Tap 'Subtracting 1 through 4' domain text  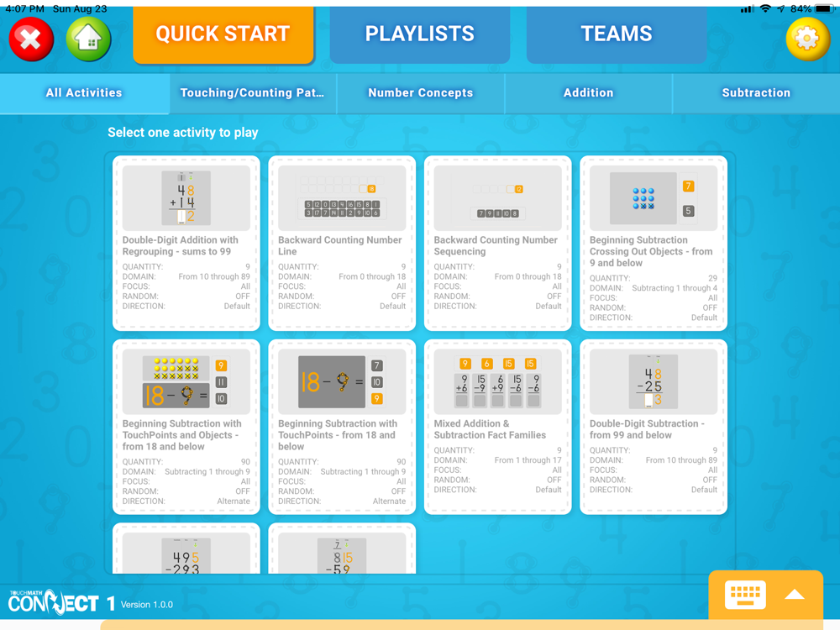tap(675, 287)
